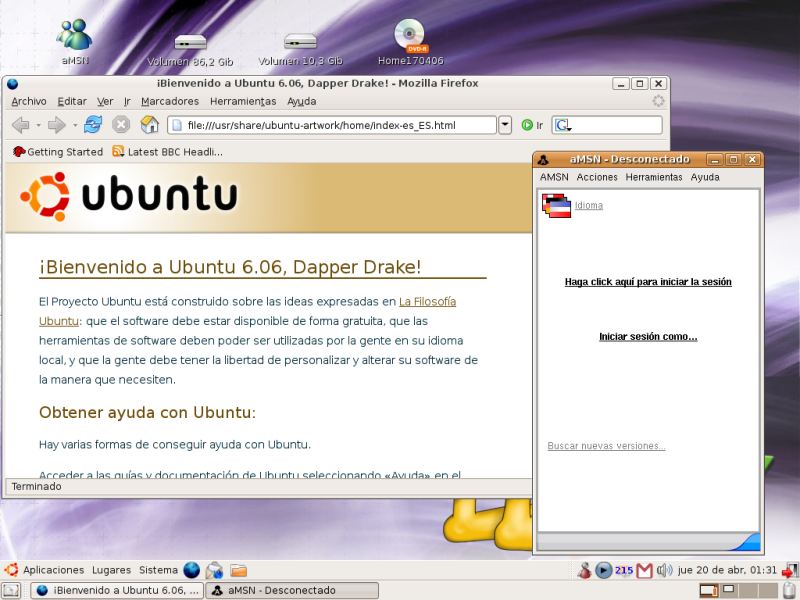The image size is (800, 600).
Task: Click the Idioma flags icon in aMSN
Action: coord(556,206)
